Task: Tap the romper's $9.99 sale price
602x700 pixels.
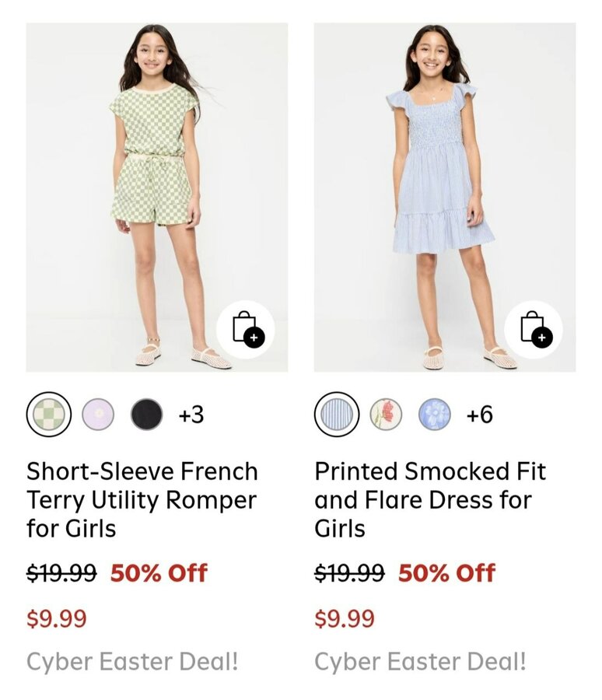Action: 57,619
